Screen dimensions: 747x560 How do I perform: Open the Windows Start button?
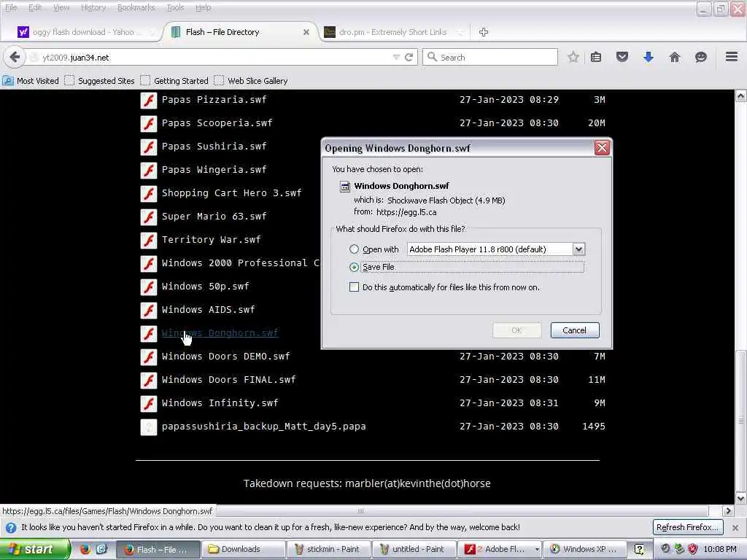35,549
